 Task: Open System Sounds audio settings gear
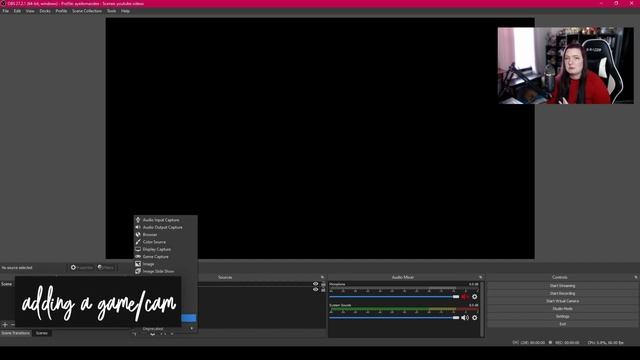[x=474, y=318]
